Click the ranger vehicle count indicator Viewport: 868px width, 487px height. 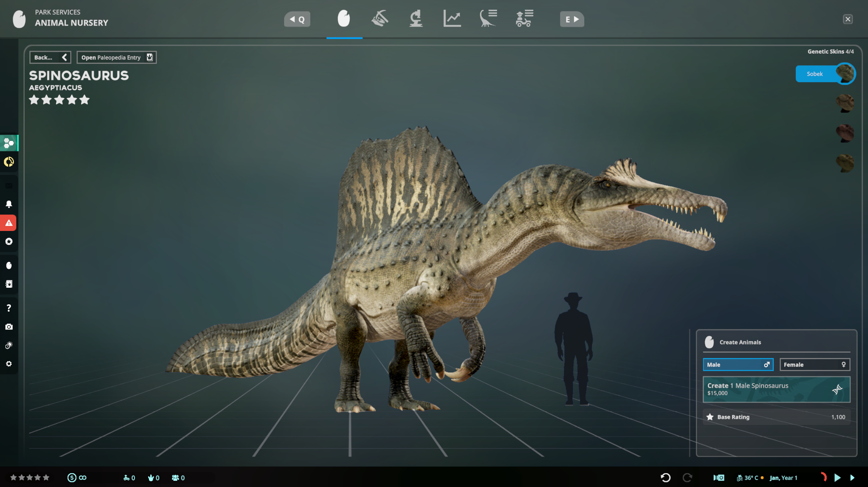(x=129, y=478)
